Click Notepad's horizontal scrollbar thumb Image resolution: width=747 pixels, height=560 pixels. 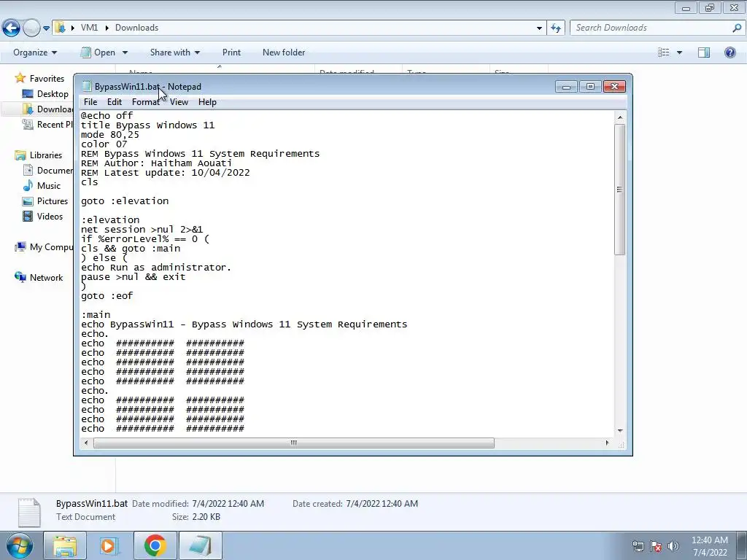point(294,443)
